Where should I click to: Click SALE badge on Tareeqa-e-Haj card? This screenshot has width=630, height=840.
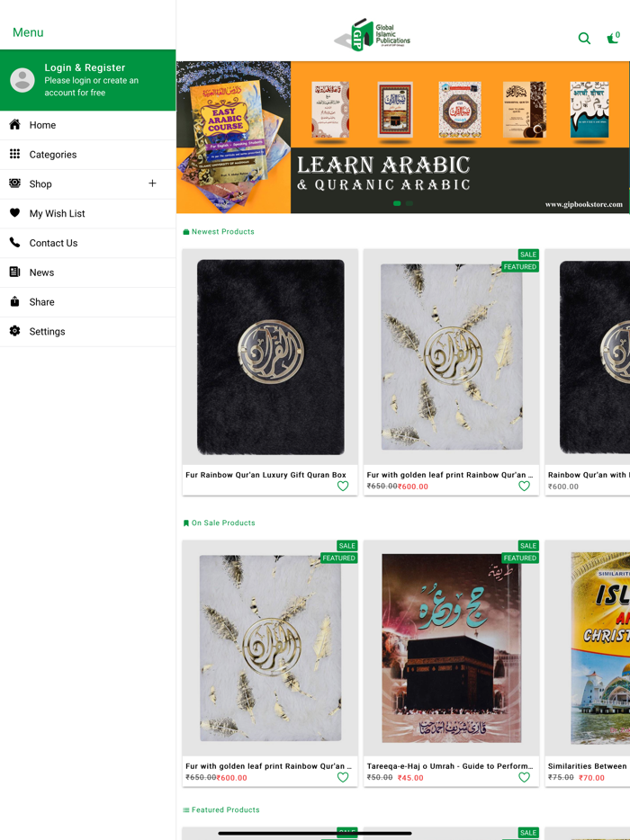(x=528, y=546)
